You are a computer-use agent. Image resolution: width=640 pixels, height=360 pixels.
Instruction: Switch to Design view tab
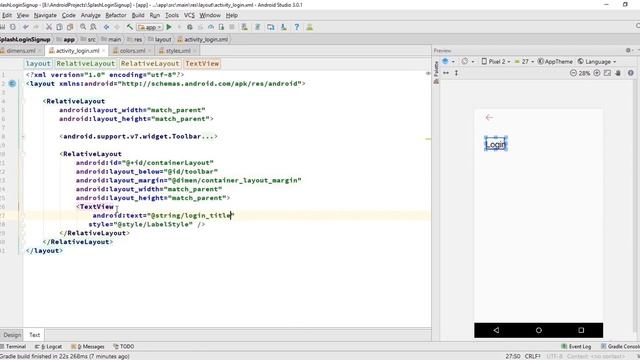(x=12, y=335)
